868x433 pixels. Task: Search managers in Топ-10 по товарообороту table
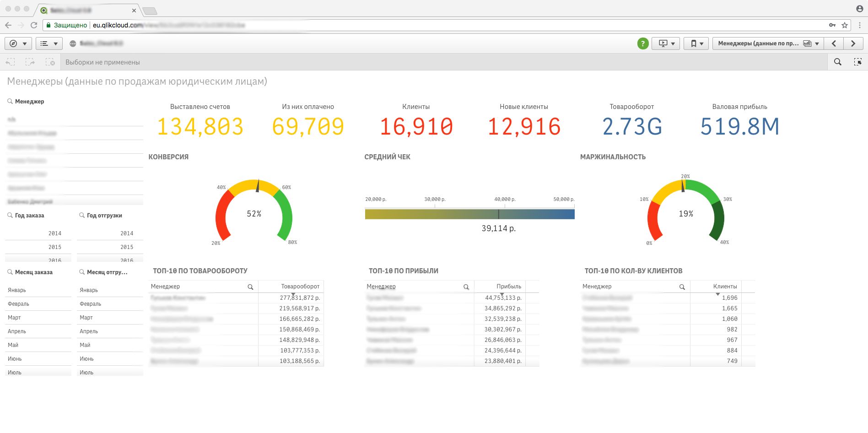[x=250, y=287]
